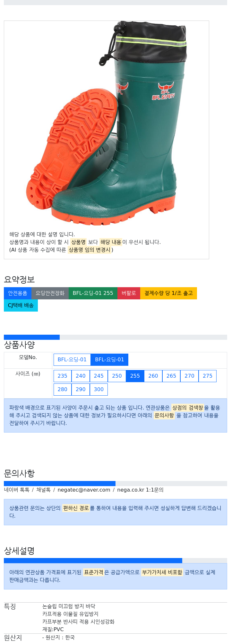Select the red 버팔로 brand tag
Viewport: 231px width, 644px height.
129,293
